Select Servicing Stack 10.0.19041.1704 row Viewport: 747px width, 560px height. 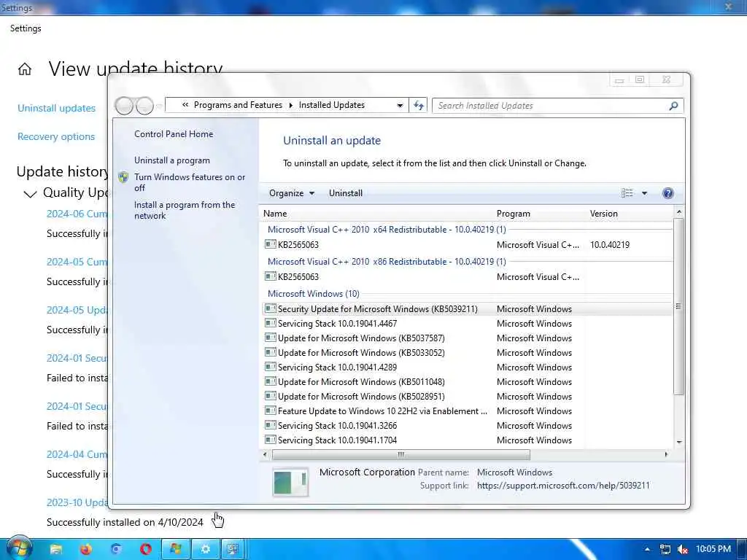467,440
